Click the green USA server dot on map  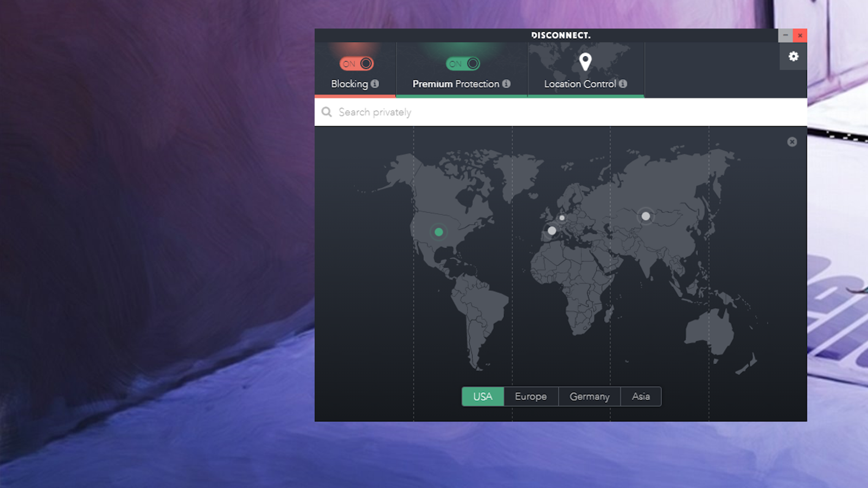(x=439, y=232)
